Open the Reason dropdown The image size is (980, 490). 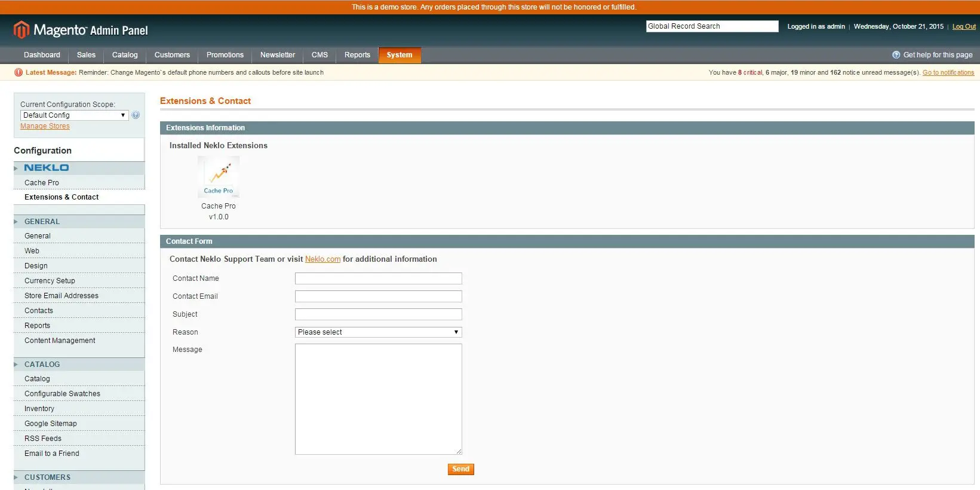[x=378, y=332]
